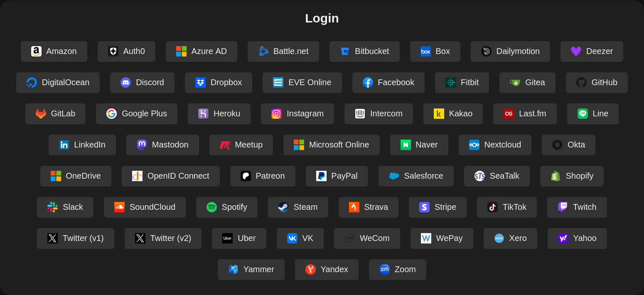This screenshot has width=644, height=295.
Task: Click the Instagram camera icon
Action: click(x=276, y=114)
